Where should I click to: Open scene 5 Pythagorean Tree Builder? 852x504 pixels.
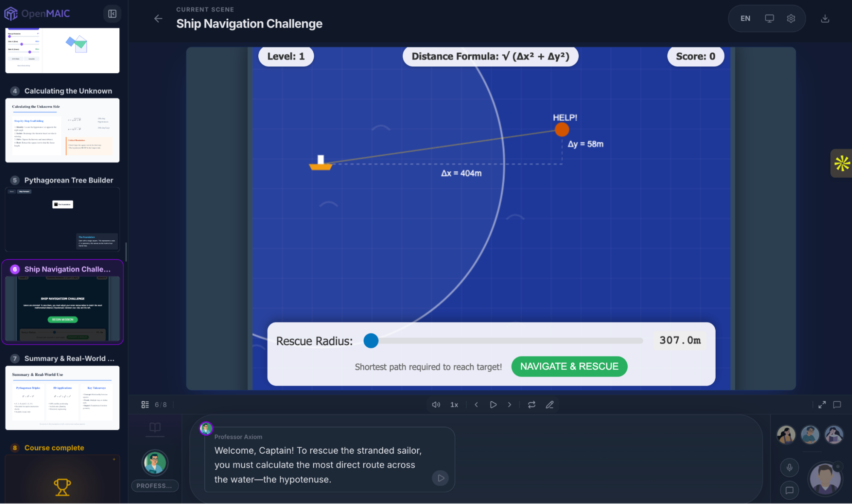[69, 180]
